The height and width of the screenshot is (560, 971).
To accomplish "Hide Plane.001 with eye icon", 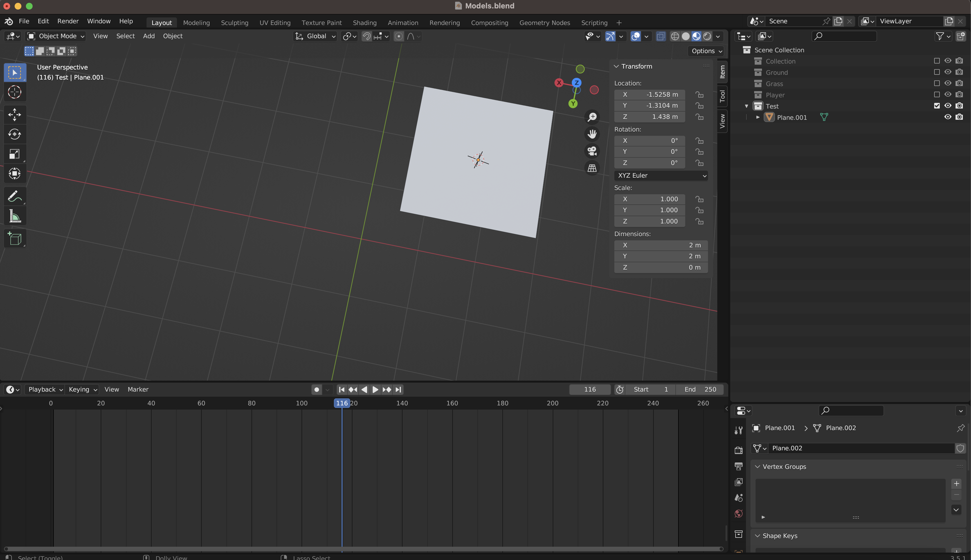I will click(x=948, y=117).
